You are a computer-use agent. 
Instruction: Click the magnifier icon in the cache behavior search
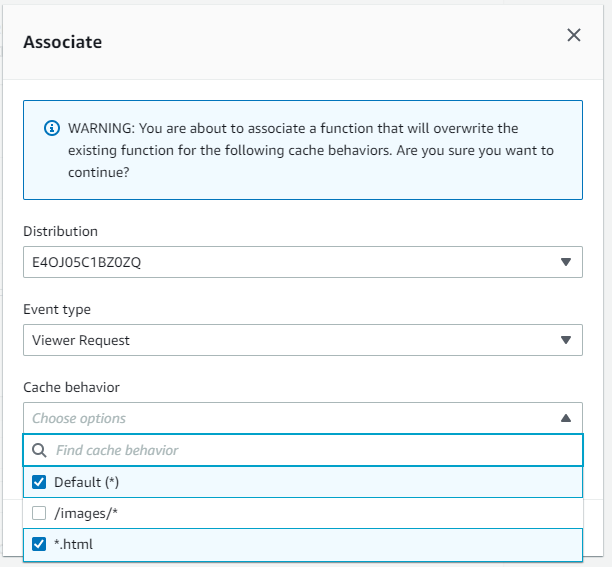coord(39,450)
